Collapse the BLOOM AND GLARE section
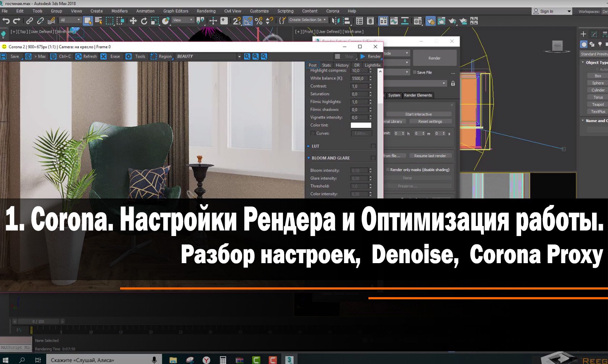Screen dimensions: 608x364 (308, 158)
